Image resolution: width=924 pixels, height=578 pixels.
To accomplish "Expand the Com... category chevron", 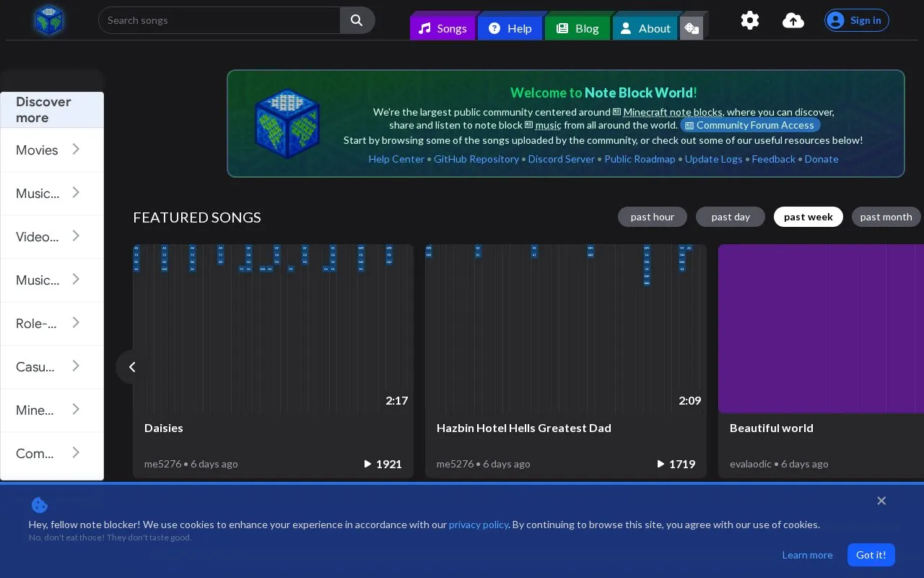I will [76, 453].
